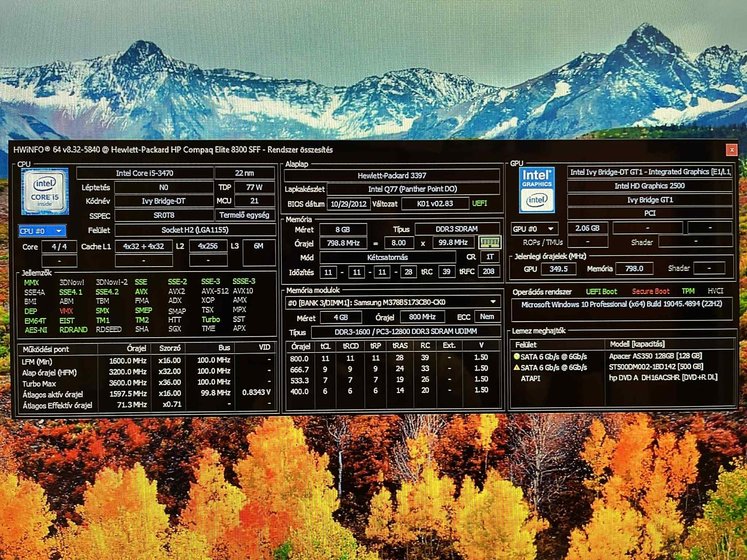Click the yellow warning icon of ST500DM002 drive
Viewport: 747px width, 560px height.
coord(516,368)
